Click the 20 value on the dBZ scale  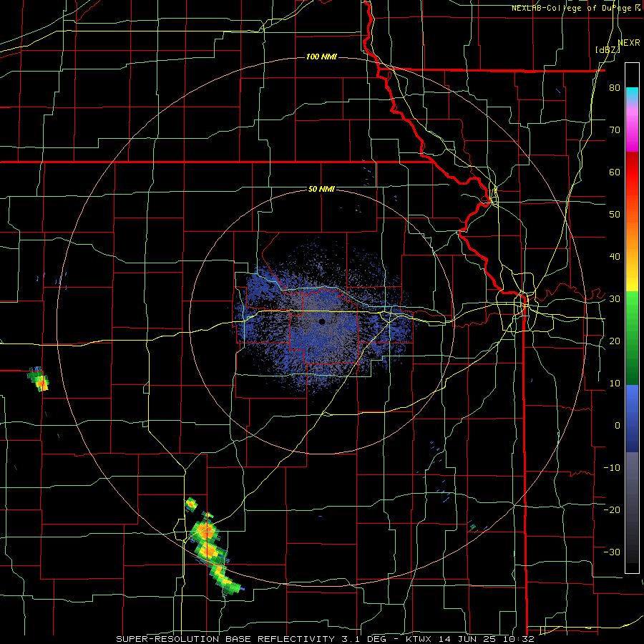pos(615,341)
